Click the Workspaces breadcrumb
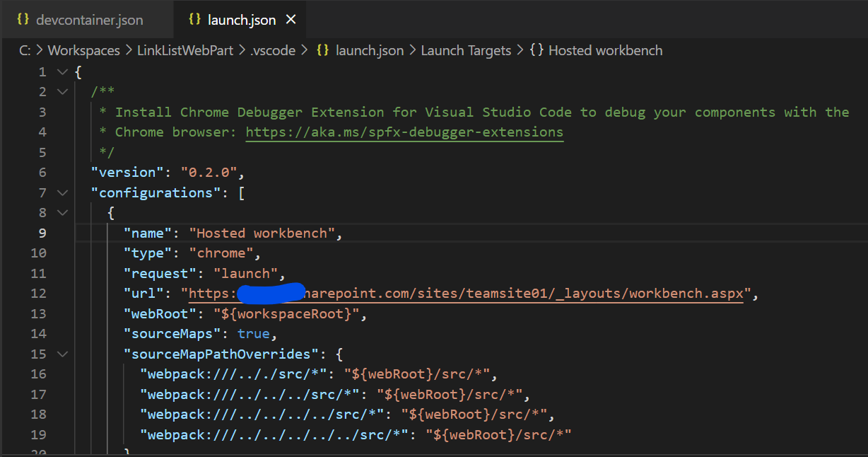This screenshot has width=868, height=457. 83,50
